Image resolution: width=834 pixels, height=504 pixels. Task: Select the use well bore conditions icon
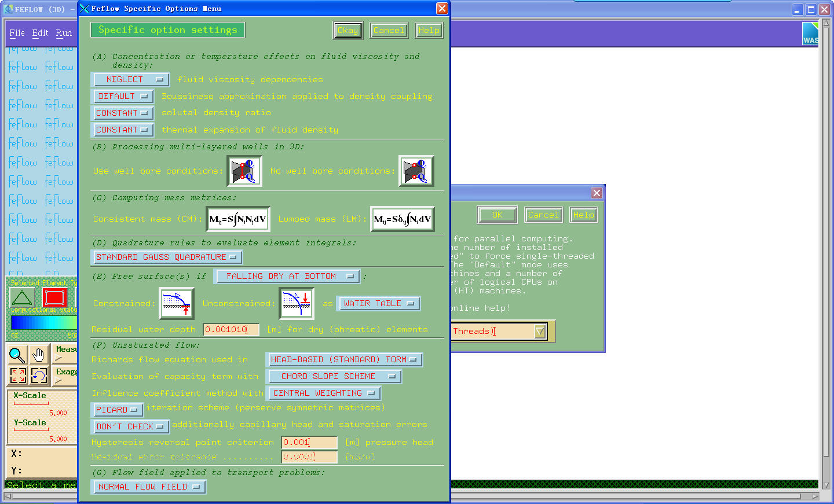click(244, 171)
